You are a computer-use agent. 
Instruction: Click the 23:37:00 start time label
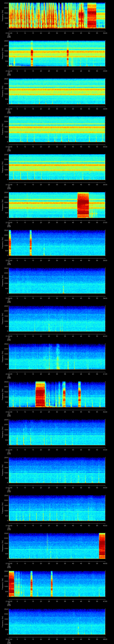pos(9,260)
